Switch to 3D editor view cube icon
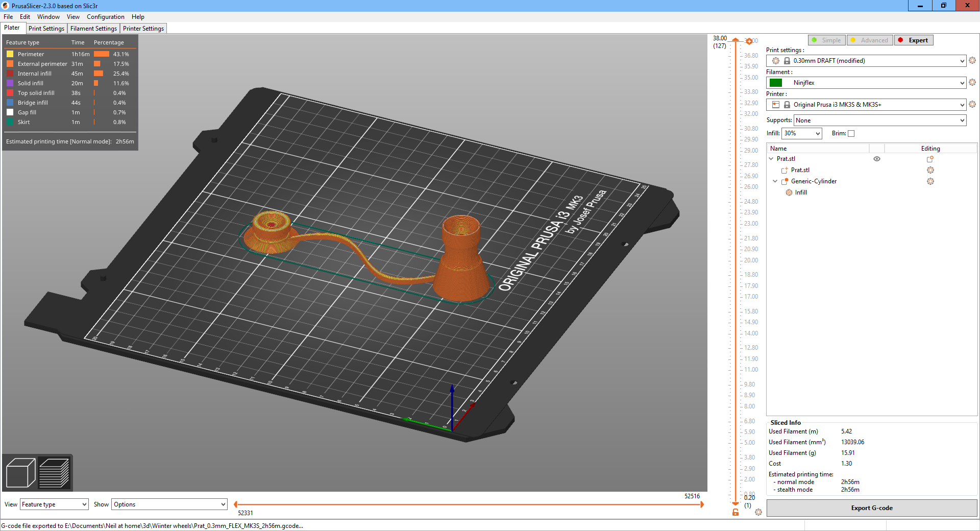Image resolution: width=980 pixels, height=531 pixels. pyautogui.click(x=20, y=473)
